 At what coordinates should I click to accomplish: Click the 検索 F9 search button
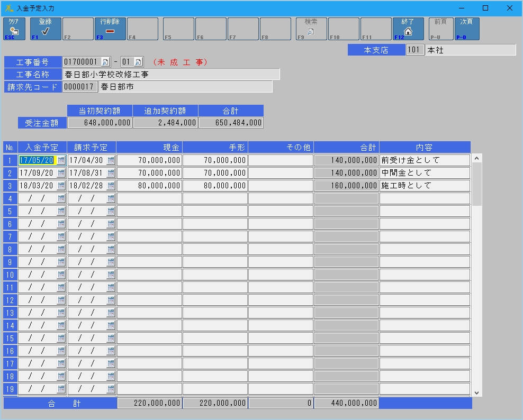311,29
